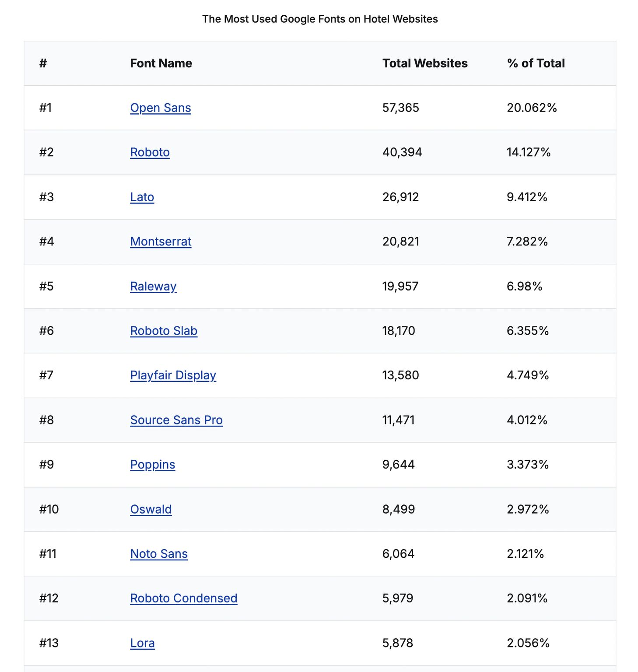Click the # rank column header

click(x=43, y=63)
